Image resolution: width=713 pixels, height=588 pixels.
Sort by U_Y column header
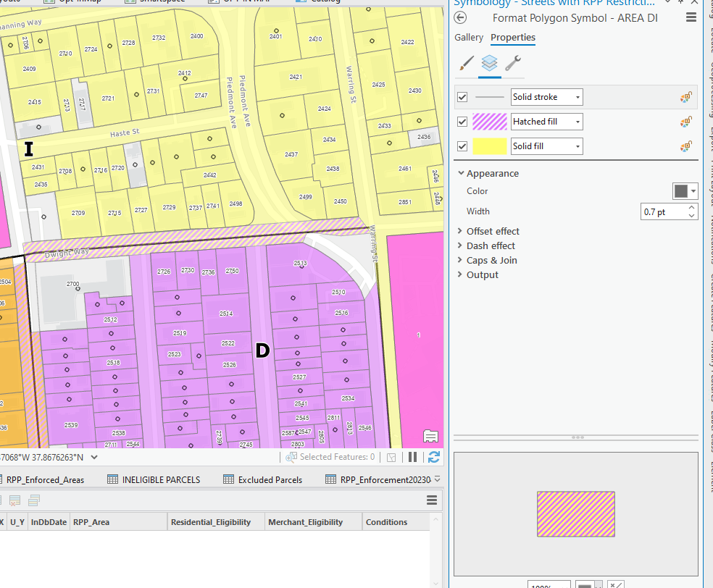[x=17, y=522]
